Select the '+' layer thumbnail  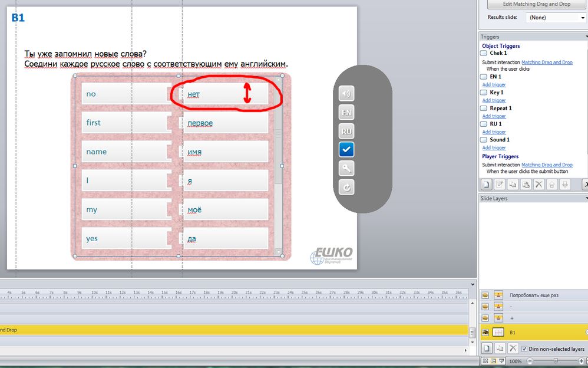498,318
